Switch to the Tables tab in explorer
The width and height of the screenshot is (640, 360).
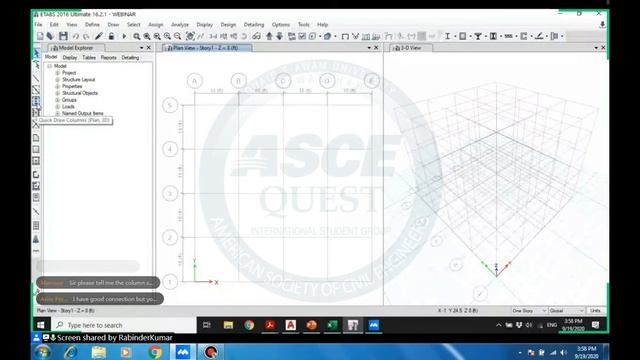point(89,58)
